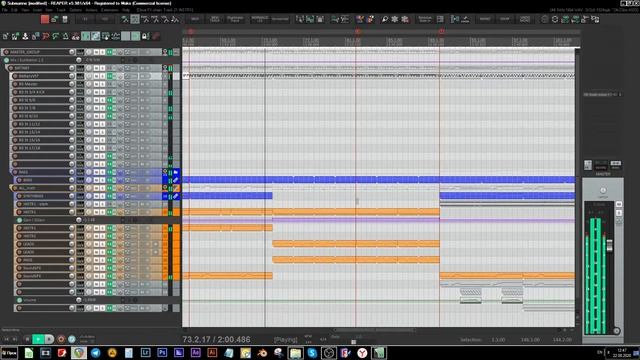Click the red ripple-edit toolbar icon
Screen dimensions: 640x360
[x=45, y=36]
